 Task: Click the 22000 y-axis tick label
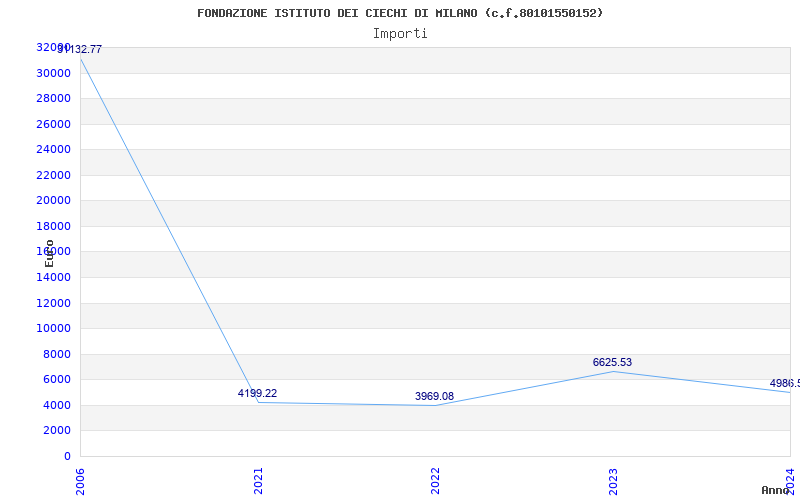pyautogui.click(x=53, y=175)
